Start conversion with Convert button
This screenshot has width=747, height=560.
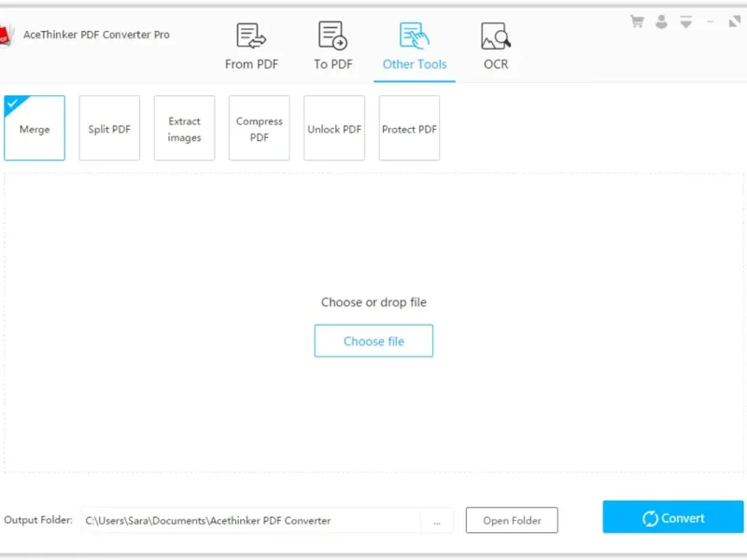pyautogui.click(x=672, y=517)
